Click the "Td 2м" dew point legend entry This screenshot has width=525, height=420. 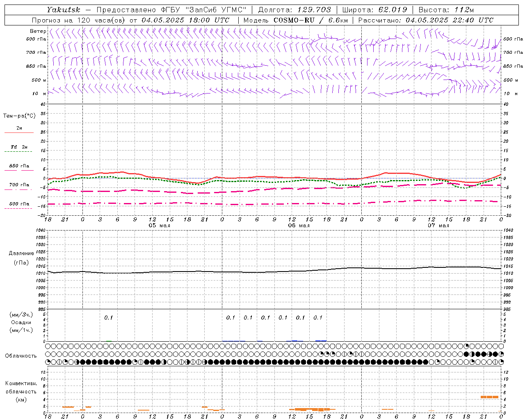tap(19, 147)
